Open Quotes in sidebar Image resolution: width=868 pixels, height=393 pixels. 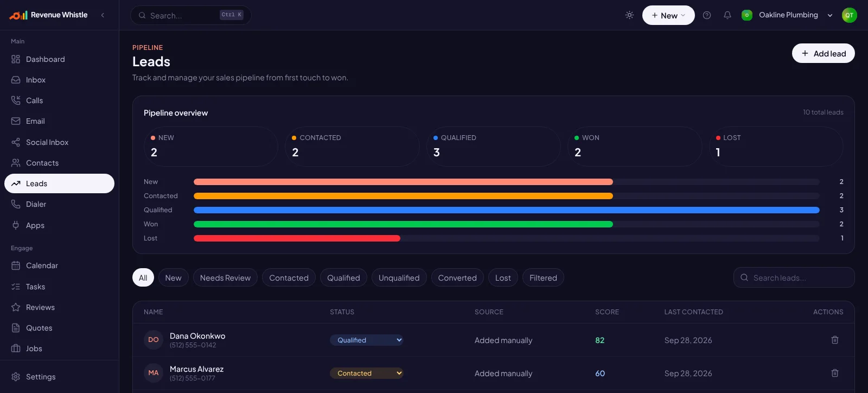pyautogui.click(x=59, y=328)
